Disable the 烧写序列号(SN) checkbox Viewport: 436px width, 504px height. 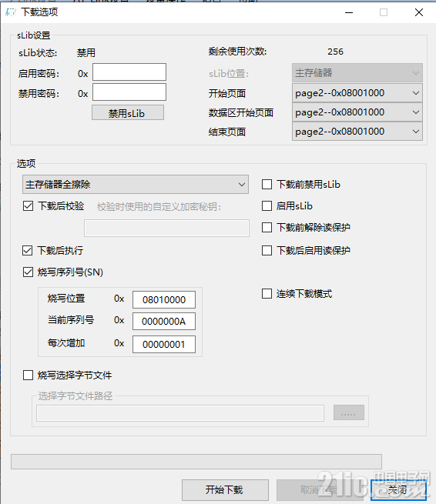pos(28,272)
